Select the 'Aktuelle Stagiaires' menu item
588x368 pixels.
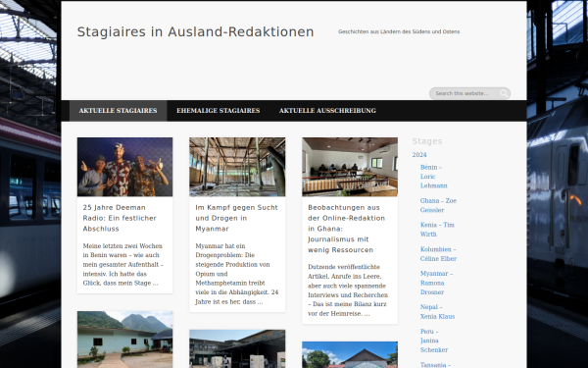pyautogui.click(x=118, y=110)
